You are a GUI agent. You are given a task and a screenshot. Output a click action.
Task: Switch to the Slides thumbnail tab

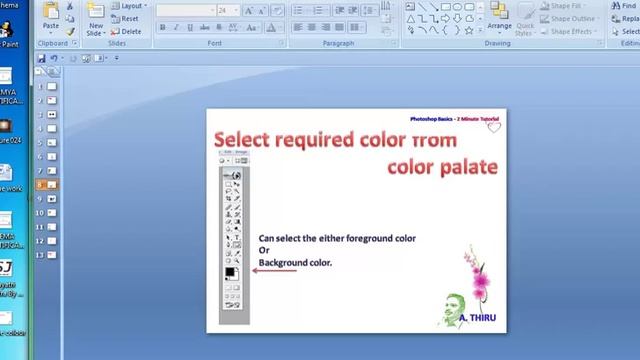[40, 72]
